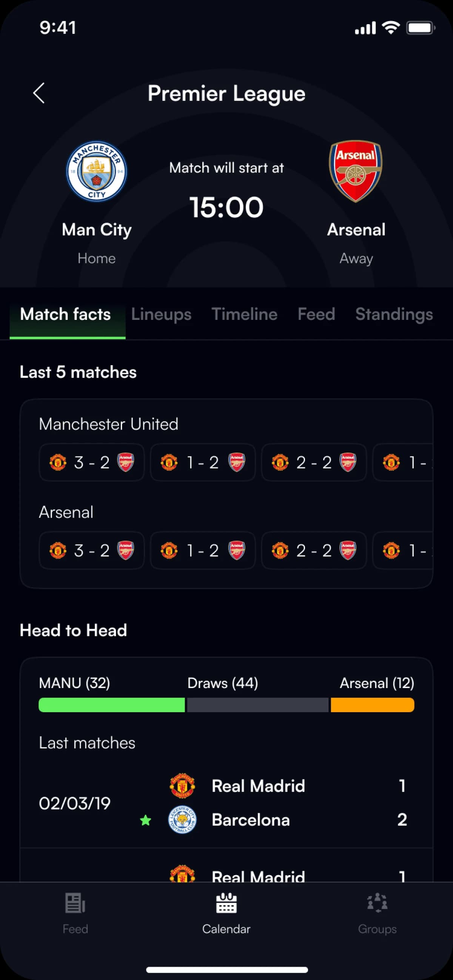Open the Standings tab

pyautogui.click(x=394, y=315)
